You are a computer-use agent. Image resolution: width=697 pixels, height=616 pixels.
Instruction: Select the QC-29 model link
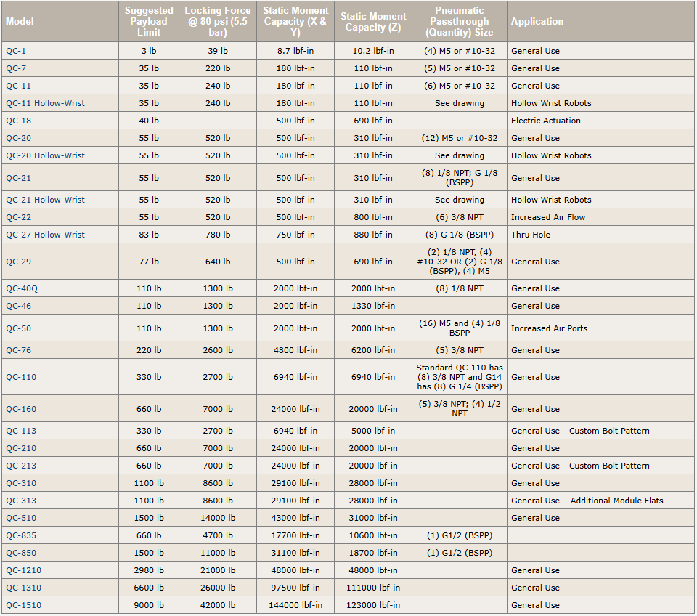[x=19, y=262]
